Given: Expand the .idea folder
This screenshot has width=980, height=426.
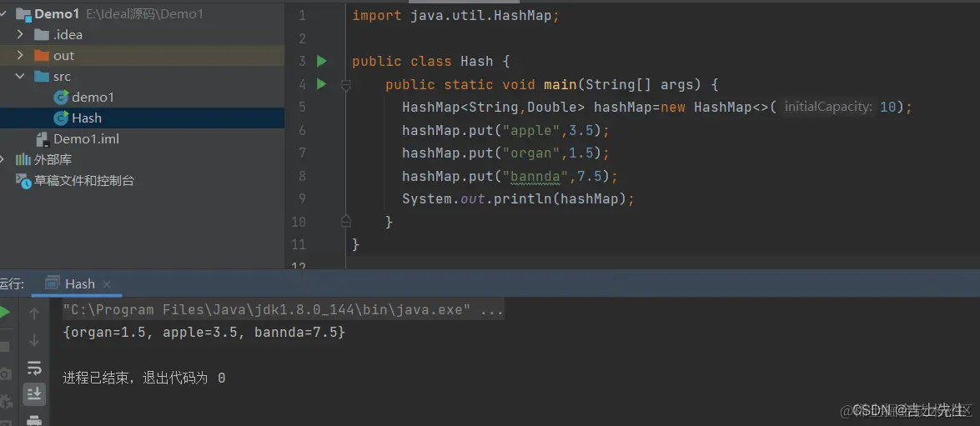Looking at the screenshot, I should (x=20, y=34).
